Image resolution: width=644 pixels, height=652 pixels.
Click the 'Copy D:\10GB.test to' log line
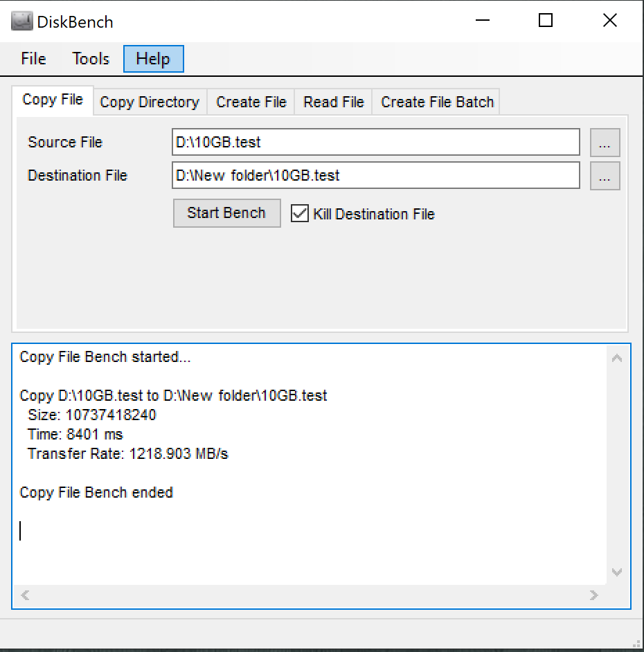pyautogui.click(x=174, y=395)
